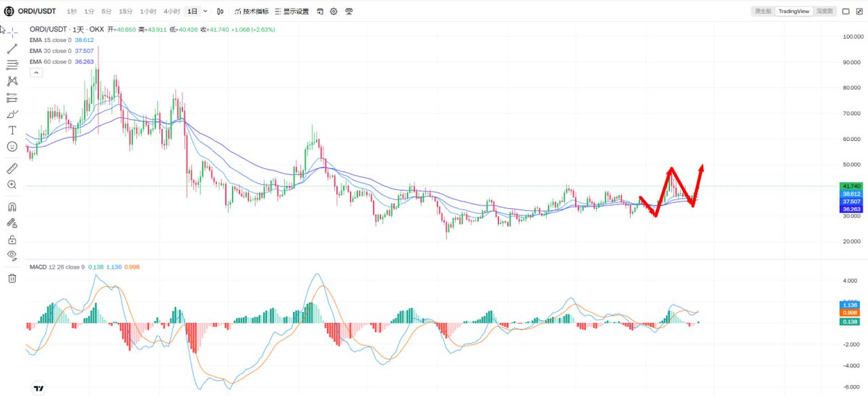Collapse the indicator legend chevron
This screenshot has width=868, height=396.
(x=35, y=72)
